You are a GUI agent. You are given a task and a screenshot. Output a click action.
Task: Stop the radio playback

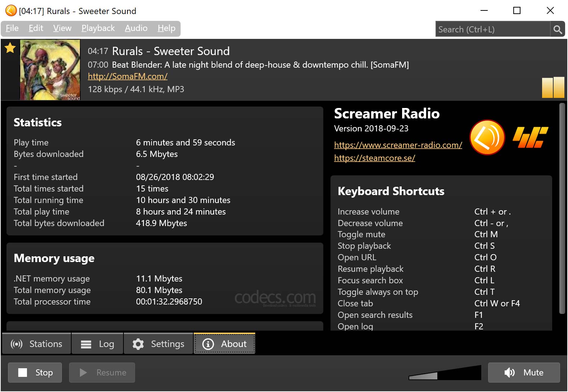tap(35, 373)
